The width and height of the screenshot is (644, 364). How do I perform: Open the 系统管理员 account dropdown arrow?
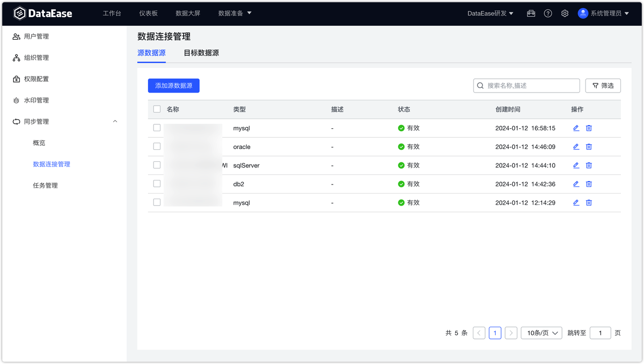click(x=627, y=14)
